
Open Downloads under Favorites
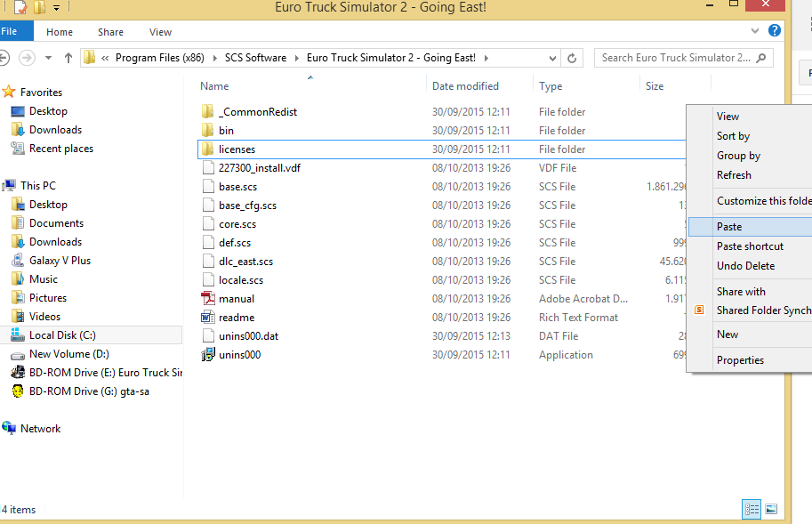(55, 130)
